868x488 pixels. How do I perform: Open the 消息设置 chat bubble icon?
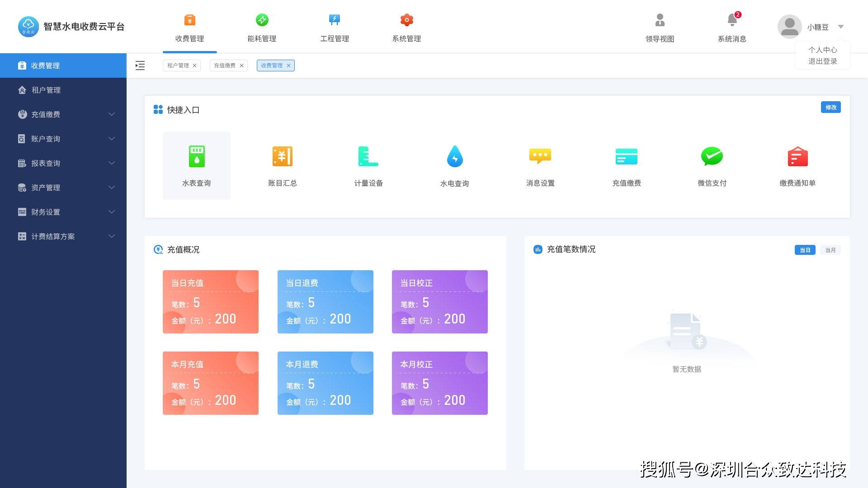pos(540,156)
